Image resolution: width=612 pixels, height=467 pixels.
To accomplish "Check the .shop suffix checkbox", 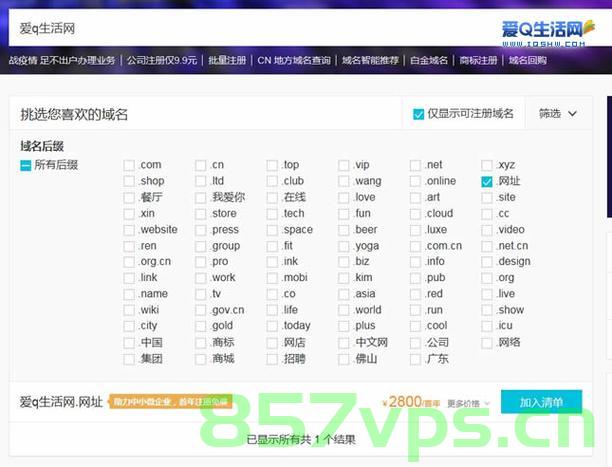I will pos(129,182).
